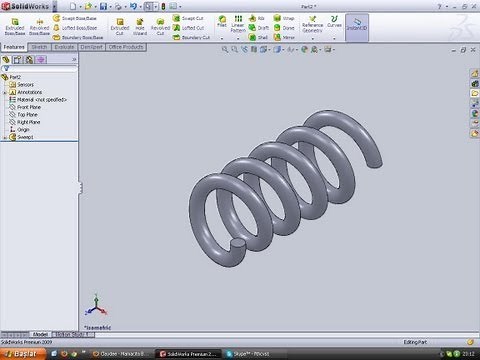Choose Boundary Boss/Base feature
This screenshot has width=480, height=360.
pos(78,37)
